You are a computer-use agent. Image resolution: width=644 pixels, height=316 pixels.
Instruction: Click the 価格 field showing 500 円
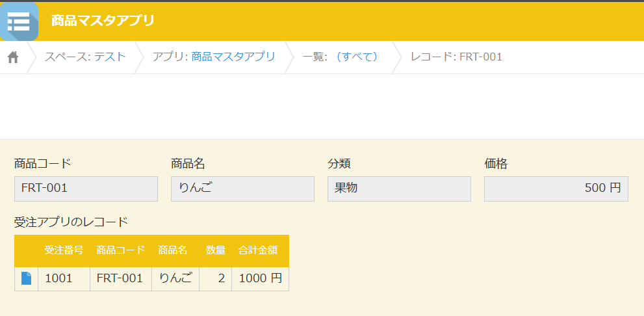click(x=556, y=189)
